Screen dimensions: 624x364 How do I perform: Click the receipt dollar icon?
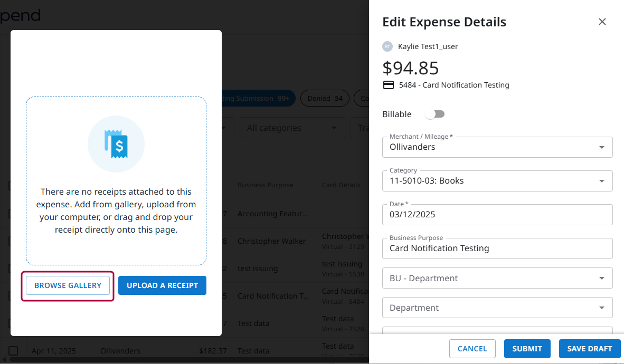coord(116,144)
